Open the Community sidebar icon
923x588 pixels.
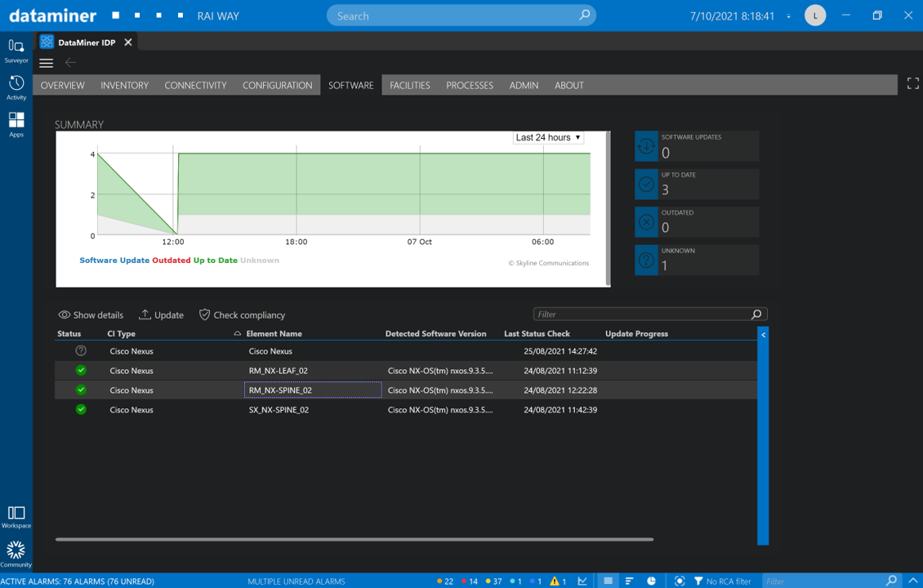(16, 555)
